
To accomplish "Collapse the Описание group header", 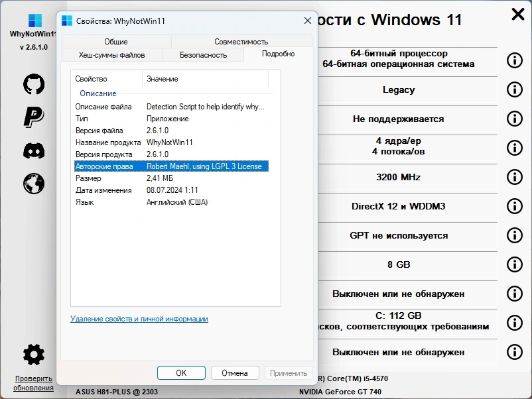I will pos(98,93).
